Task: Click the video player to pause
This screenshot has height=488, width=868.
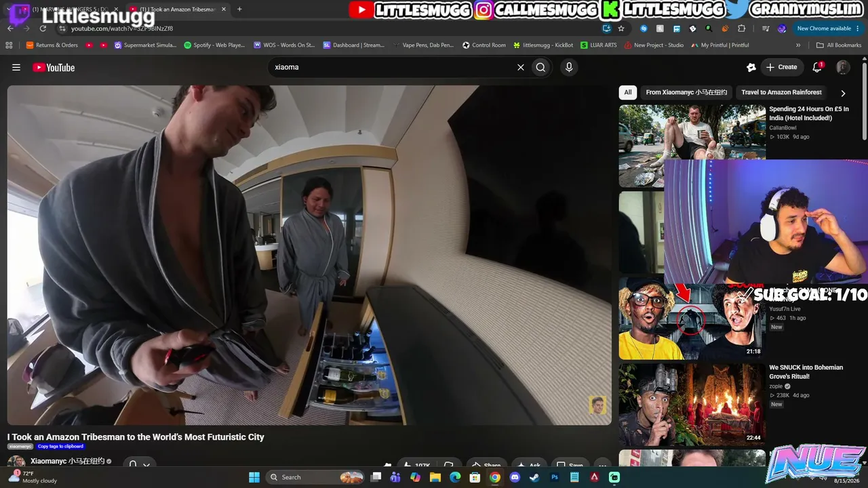Action: tap(309, 255)
